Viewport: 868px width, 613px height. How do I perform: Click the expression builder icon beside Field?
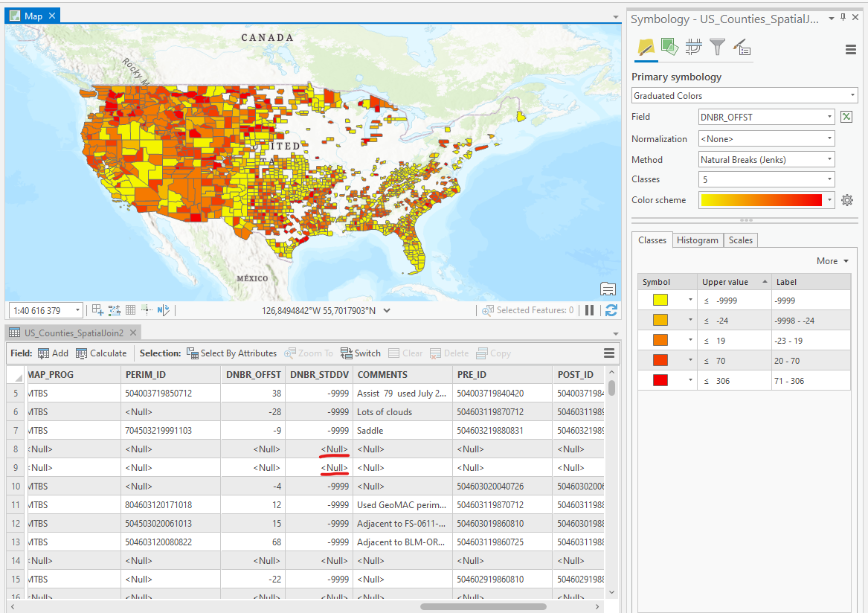[x=846, y=117]
